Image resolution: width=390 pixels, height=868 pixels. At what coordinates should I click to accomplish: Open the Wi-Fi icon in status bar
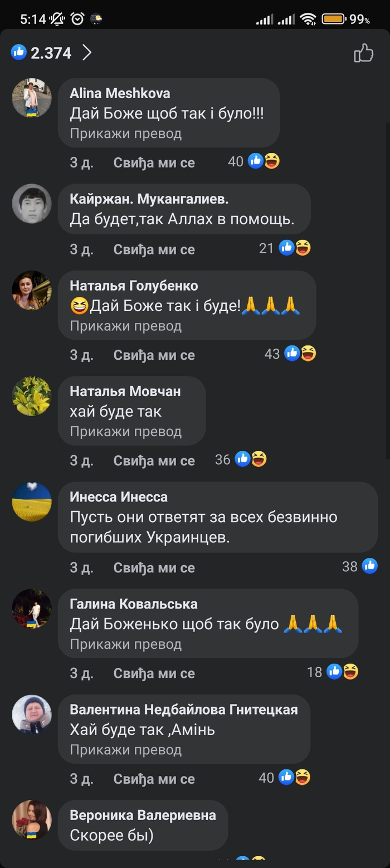[308, 19]
